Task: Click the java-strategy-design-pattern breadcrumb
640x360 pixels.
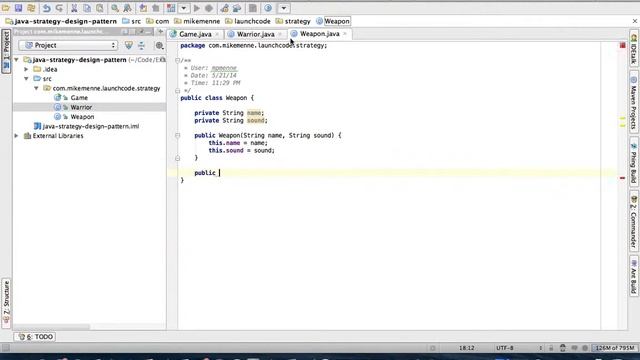Action: tap(61, 21)
